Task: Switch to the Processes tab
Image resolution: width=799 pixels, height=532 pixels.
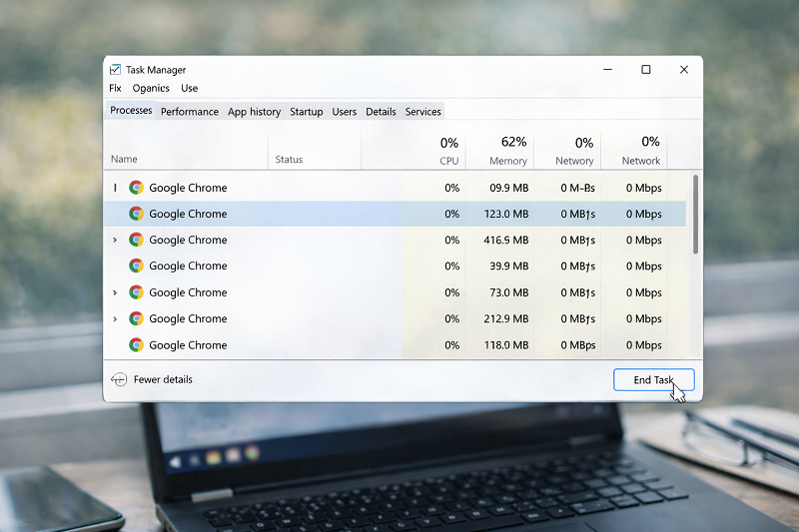Action: click(131, 111)
